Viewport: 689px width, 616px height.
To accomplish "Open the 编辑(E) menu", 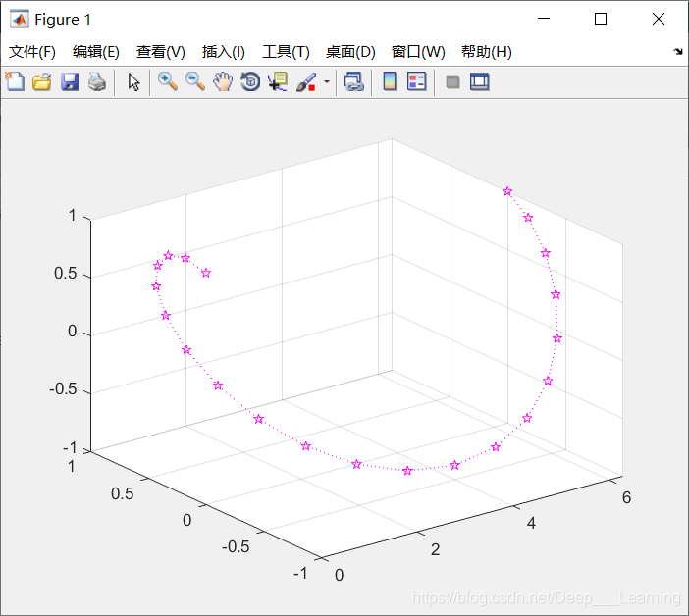I will [x=96, y=52].
